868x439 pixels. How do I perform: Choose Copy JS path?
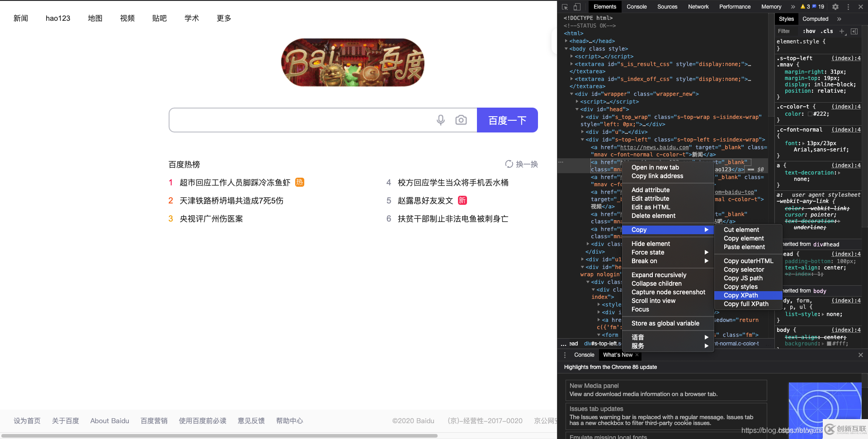(748, 278)
